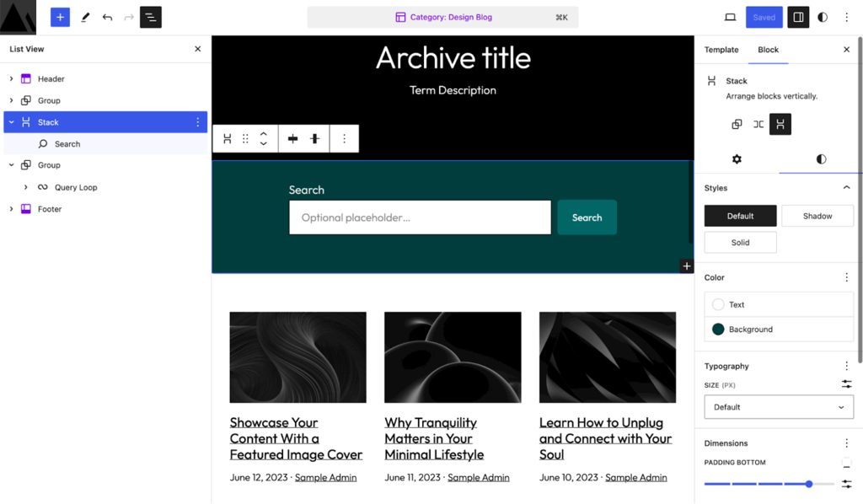Click the Saved button in the top bar
Image resolution: width=863 pixels, height=504 pixels.
point(764,17)
